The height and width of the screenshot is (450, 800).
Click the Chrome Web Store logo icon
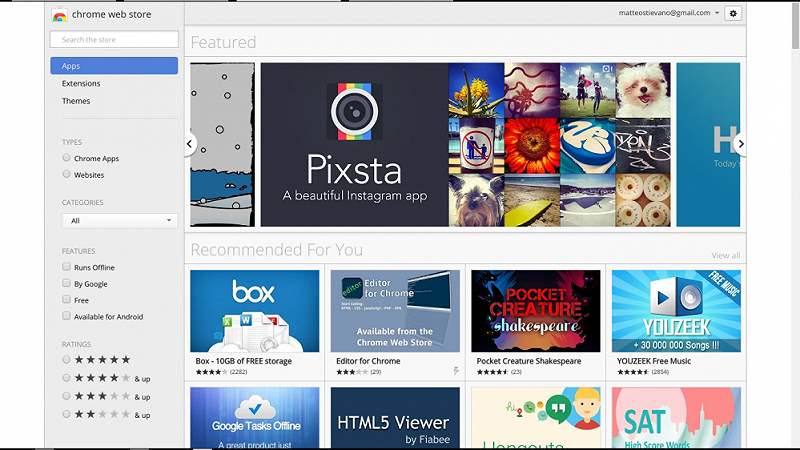pyautogui.click(x=59, y=15)
